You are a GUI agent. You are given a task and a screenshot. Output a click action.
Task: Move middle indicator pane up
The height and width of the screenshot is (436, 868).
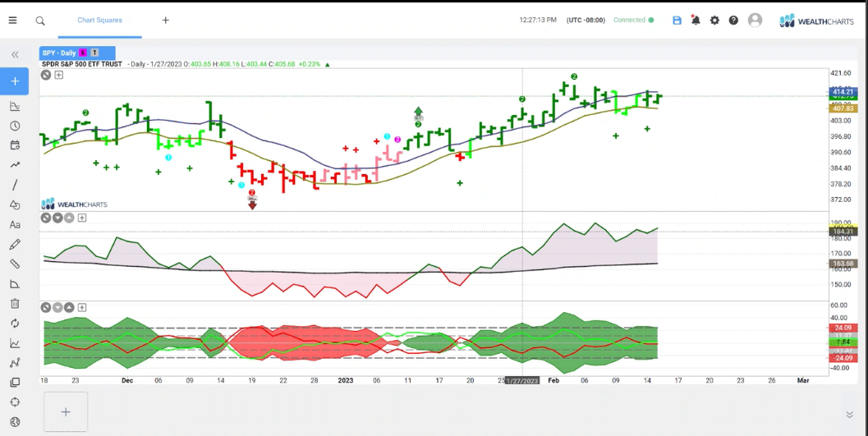[69, 218]
